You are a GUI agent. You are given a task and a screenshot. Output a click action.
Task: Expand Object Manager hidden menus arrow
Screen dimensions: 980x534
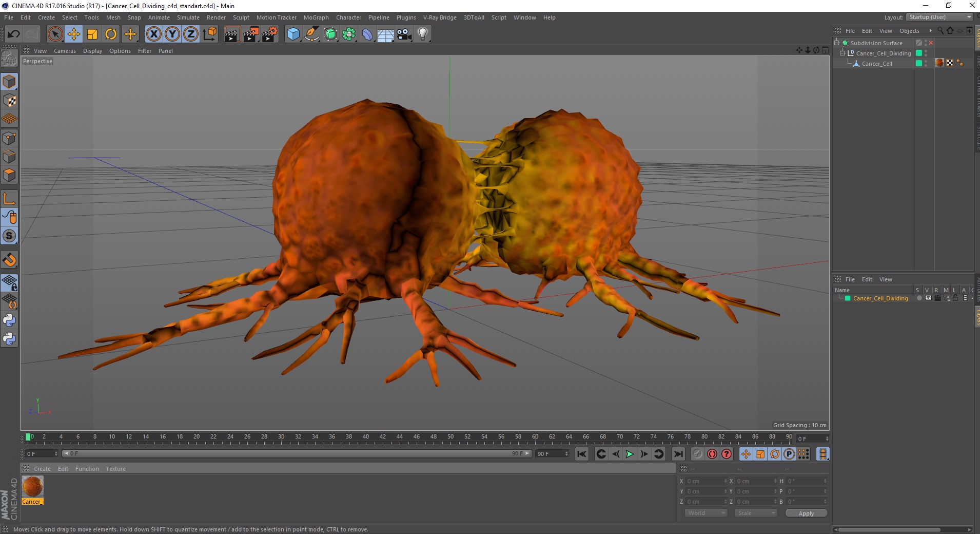930,31
